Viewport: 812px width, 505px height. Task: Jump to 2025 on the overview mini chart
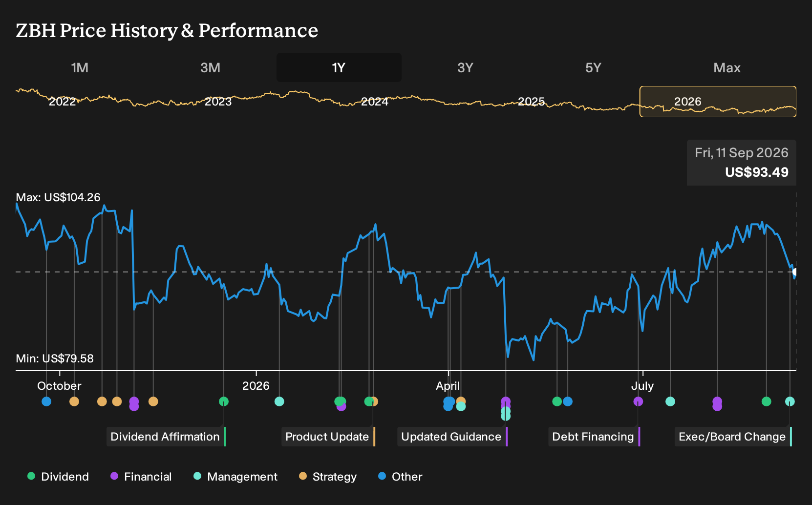click(531, 102)
